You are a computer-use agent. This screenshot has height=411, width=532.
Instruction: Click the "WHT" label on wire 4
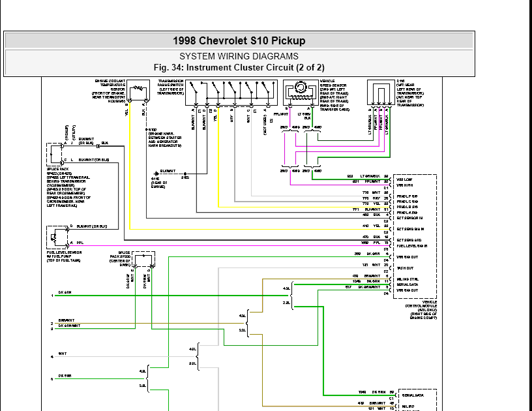[x=63, y=354]
